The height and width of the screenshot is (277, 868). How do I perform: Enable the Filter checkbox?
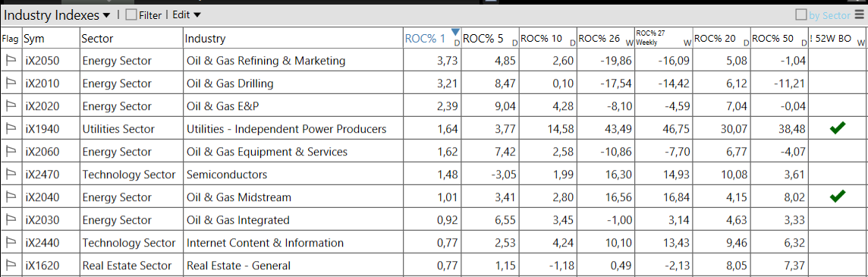pyautogui.click(x=131, y=15)
